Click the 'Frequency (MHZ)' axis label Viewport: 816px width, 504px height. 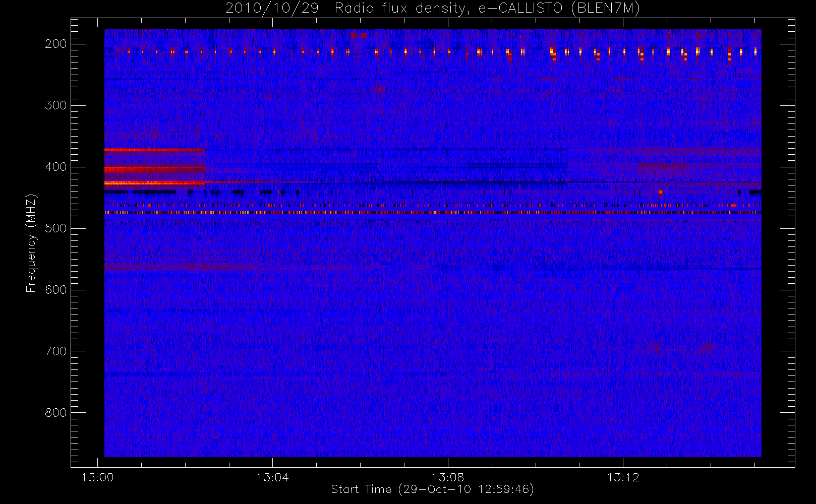31,243
